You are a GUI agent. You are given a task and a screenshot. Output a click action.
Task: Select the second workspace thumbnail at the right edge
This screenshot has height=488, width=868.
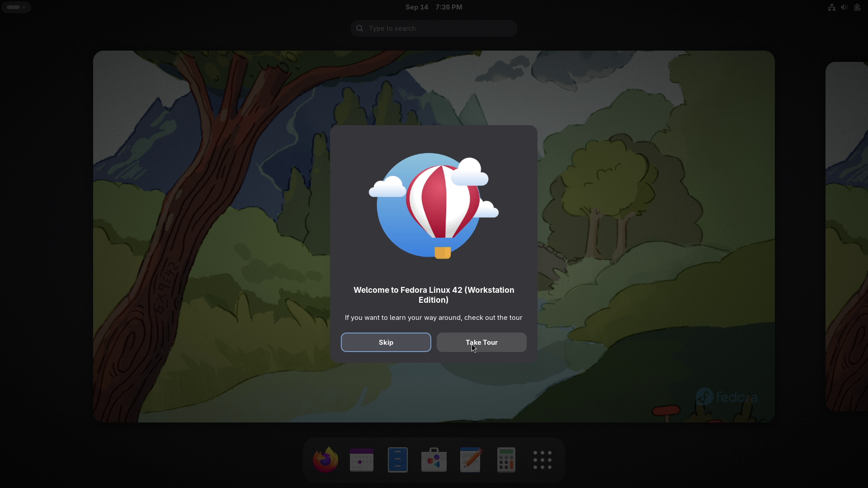pos(847,236)
